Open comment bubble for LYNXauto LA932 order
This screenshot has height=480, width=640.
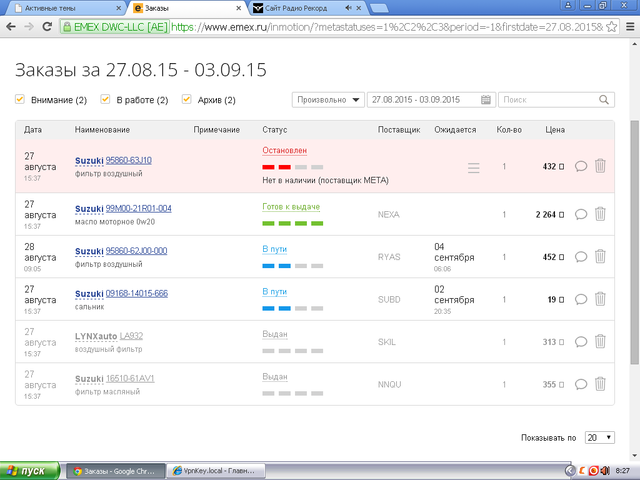point(581,342)
